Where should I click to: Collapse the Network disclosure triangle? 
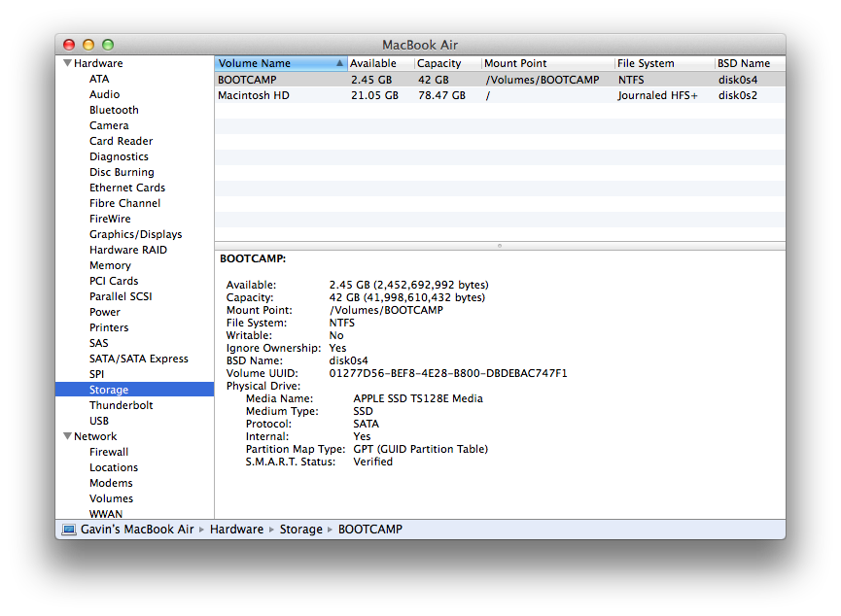(68, 436)
